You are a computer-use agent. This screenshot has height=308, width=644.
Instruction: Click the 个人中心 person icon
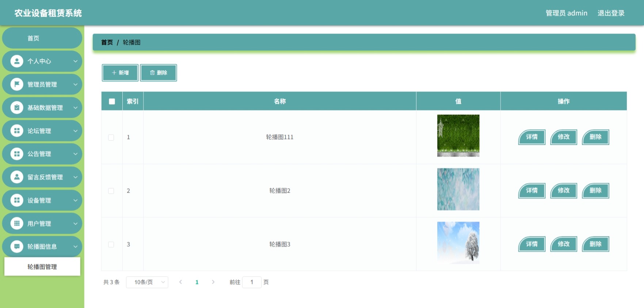(17, 61)
